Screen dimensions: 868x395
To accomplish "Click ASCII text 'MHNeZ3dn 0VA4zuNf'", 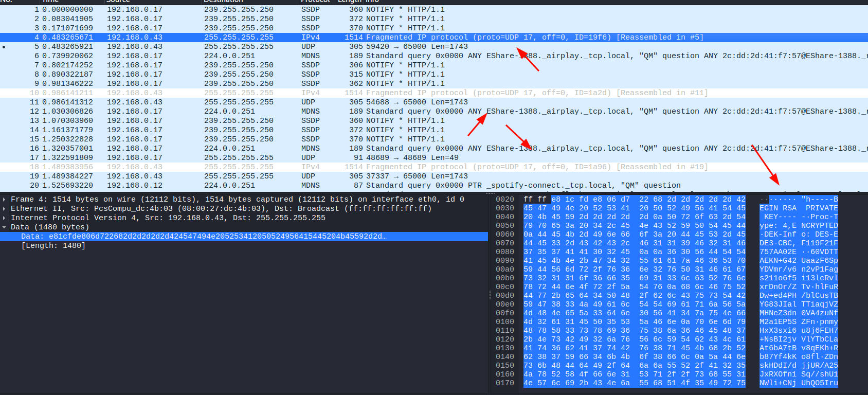I will tap(799, 313).
